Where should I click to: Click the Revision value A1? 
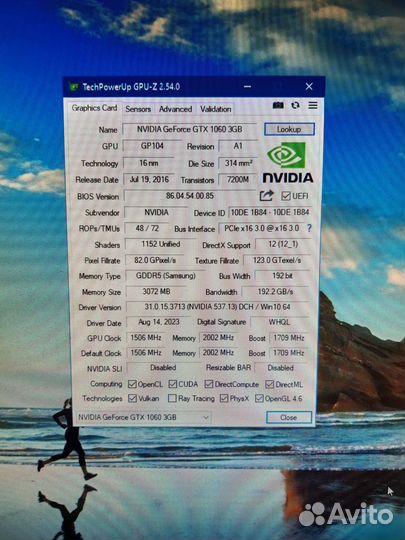tap(238, 146)
